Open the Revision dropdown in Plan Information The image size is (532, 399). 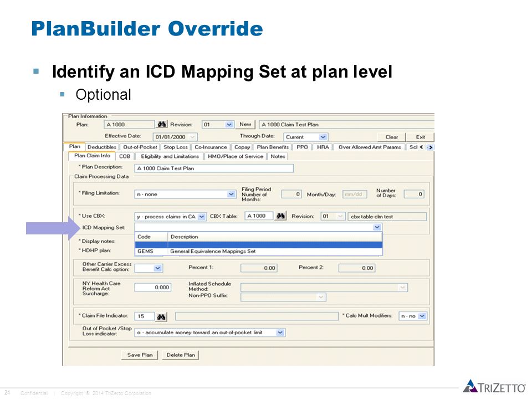229,125
